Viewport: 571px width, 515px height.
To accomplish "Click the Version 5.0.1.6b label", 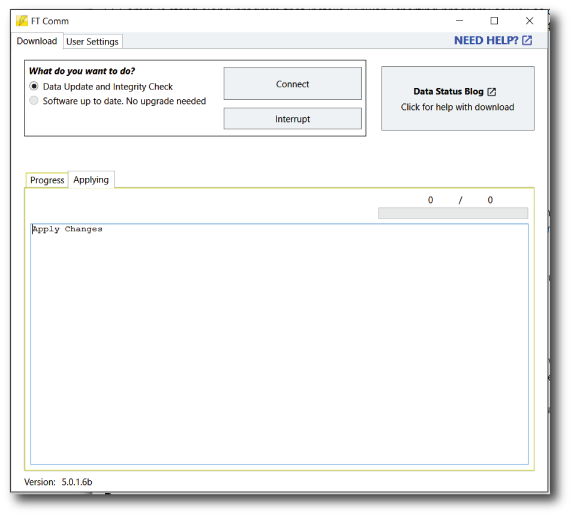I will click(x=58, y=482).
